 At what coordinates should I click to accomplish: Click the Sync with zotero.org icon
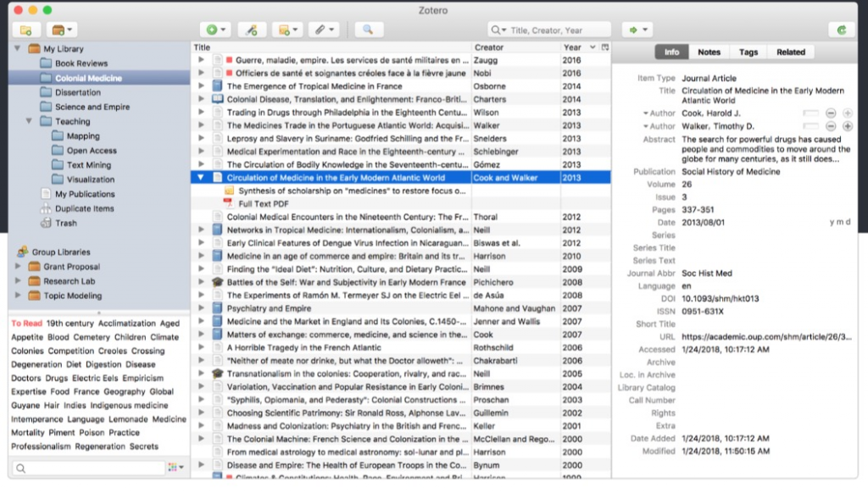click(x=842, y=30)
